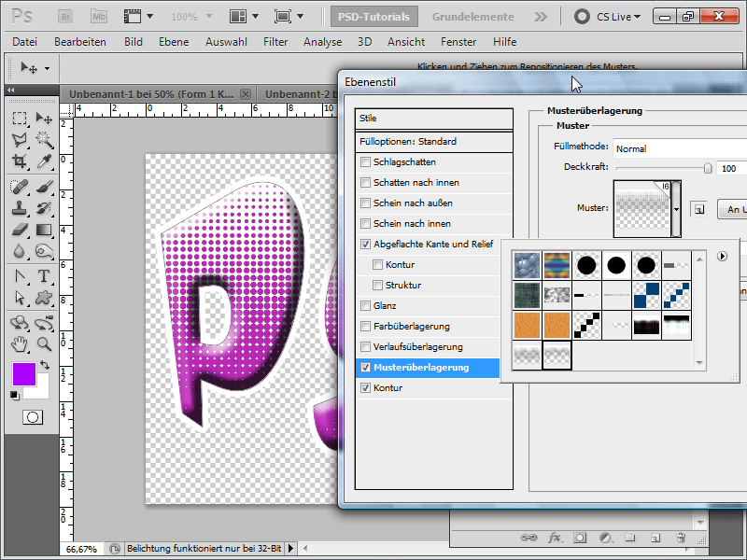Enable Schein nach außen checkbox
The image size is (747, 560).
click(365, 203)
